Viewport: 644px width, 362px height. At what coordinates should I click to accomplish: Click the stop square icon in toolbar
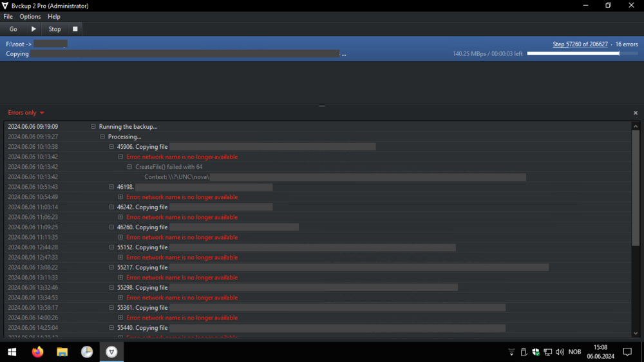click(x=75, y=29)
